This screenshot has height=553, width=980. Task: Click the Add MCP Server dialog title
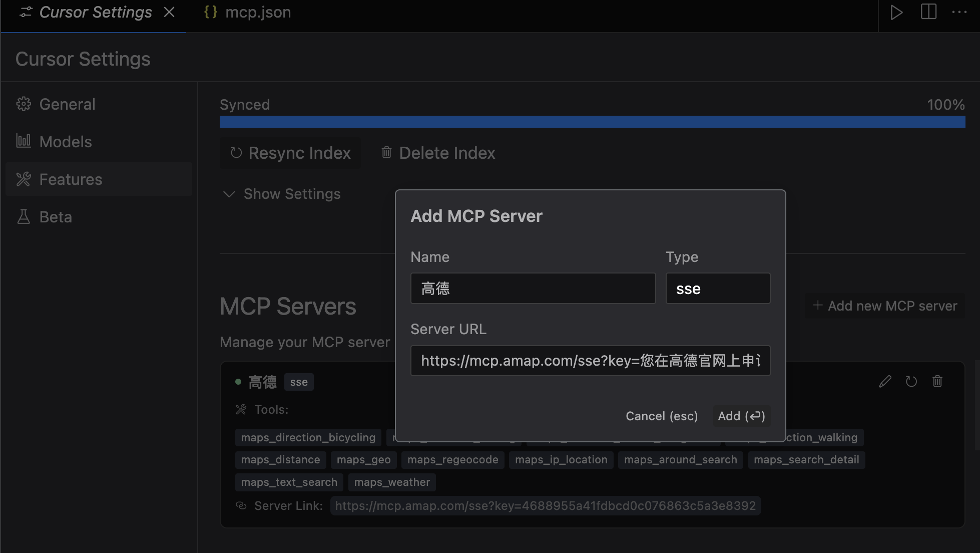(x=476, y=216)
